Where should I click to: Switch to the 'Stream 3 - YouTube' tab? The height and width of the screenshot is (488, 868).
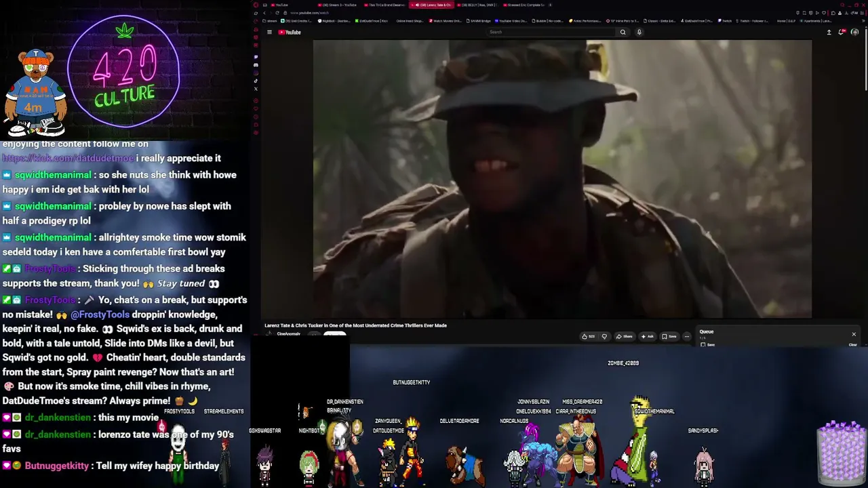coord(337,5)
